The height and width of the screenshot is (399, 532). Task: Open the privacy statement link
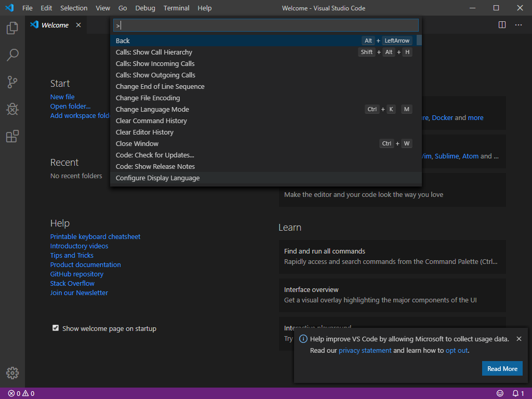click(x=365, y=350)
